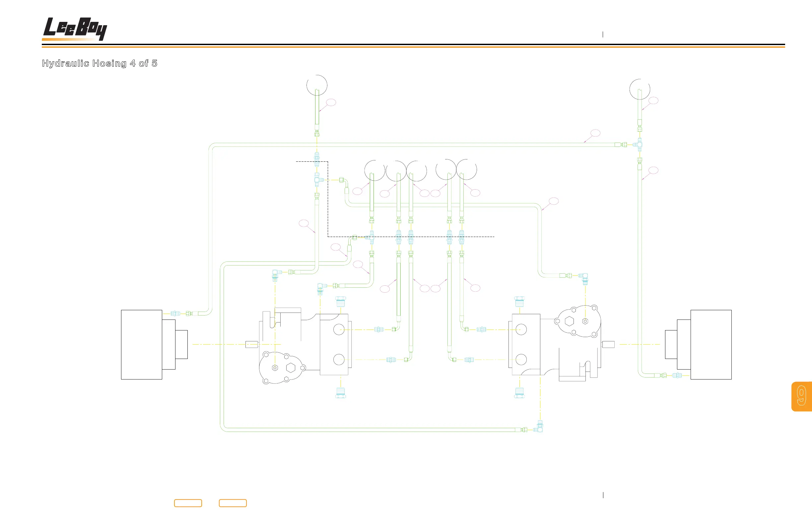812x525 pixels.
Task: Click the right pump's output shaft stub
Action: click(x=608, y=345)
